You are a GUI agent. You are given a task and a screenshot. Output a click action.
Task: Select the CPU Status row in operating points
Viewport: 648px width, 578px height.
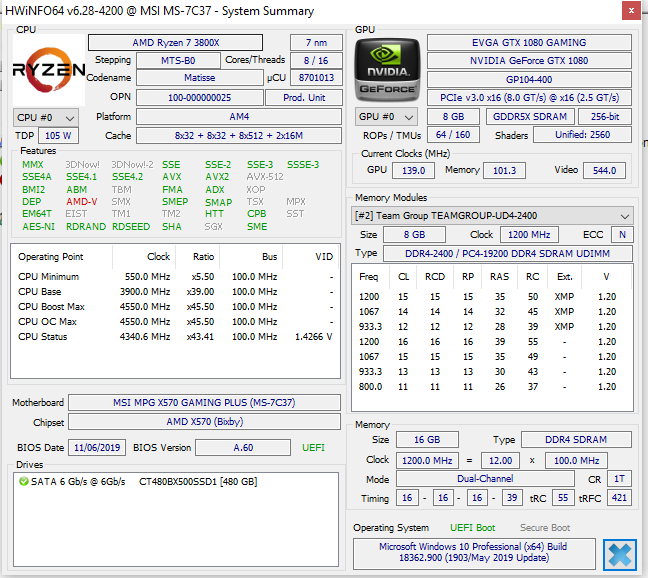click(x=175, y=337)
